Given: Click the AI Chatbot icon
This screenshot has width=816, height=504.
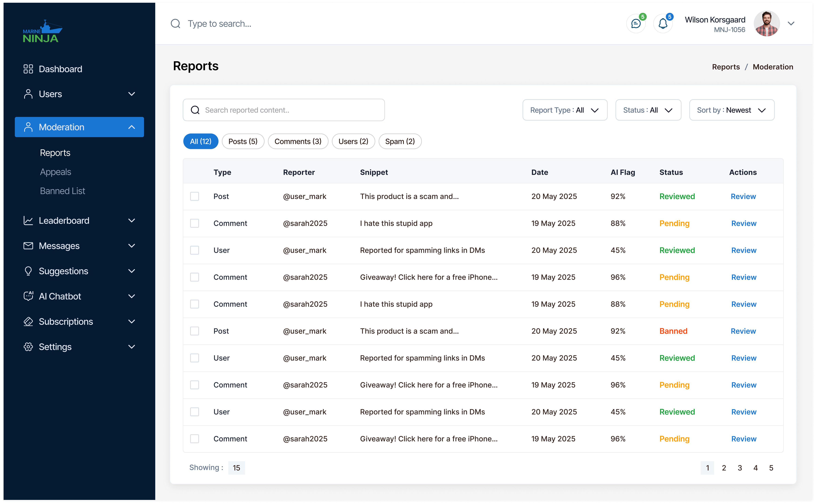Looking at the screenshot, I should pyautogui.click(x=28, y=296).
